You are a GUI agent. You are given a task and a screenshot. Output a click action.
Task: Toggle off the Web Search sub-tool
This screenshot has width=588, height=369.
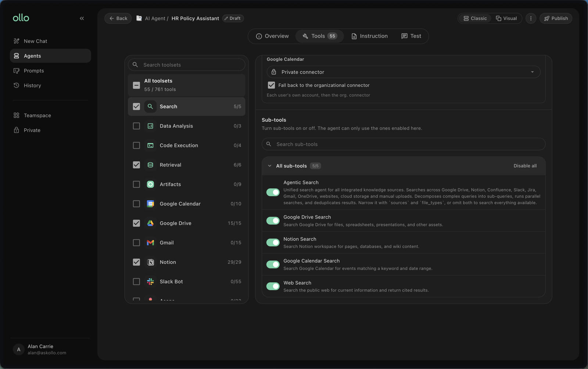pyautogui.click(x=273, y=286)
